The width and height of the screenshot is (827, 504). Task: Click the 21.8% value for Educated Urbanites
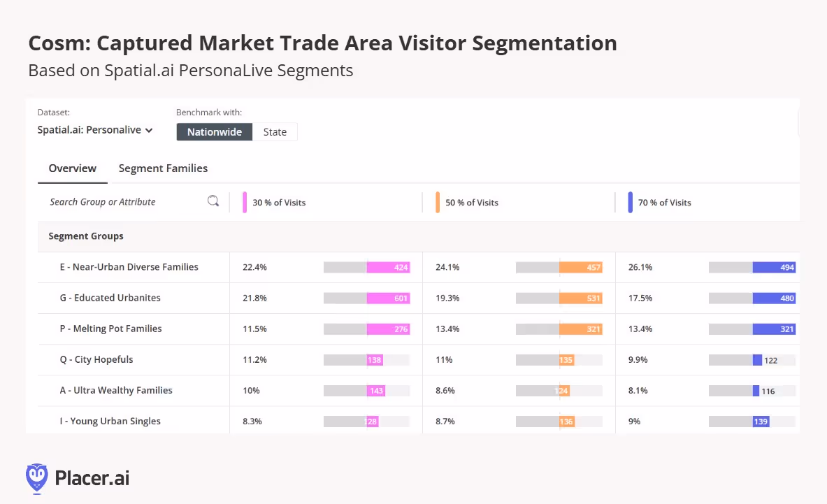[x=254, y=298]
